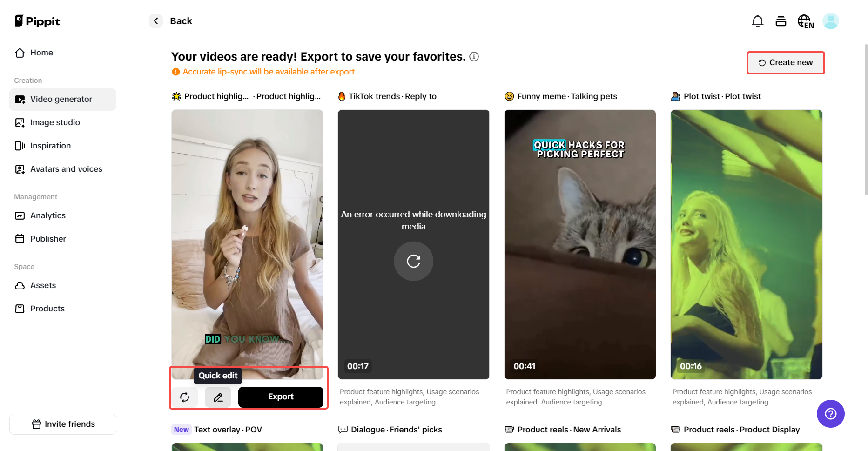Go to Inspiration in the sidebar
The width and height of the screenshot is (868, 451).
coord(63,146)
